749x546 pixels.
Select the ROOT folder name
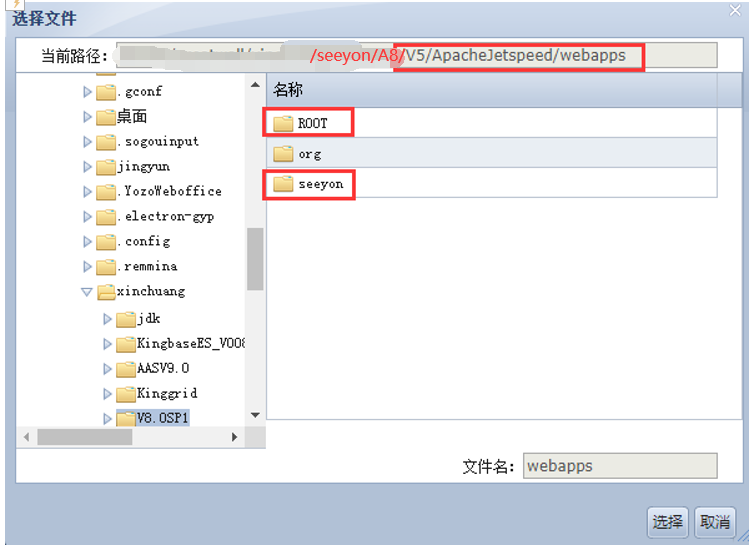[x=313, y=123]
